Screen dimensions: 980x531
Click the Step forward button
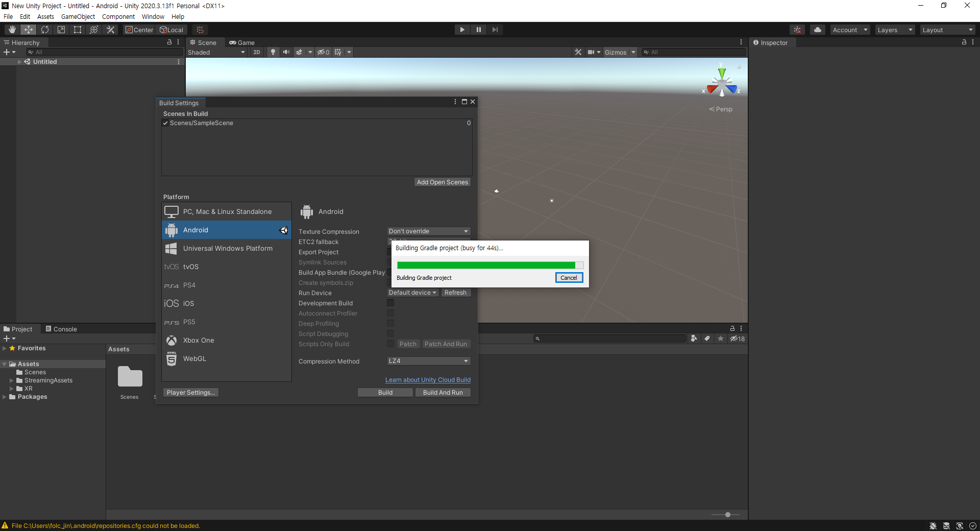click(x=495, y=30)
